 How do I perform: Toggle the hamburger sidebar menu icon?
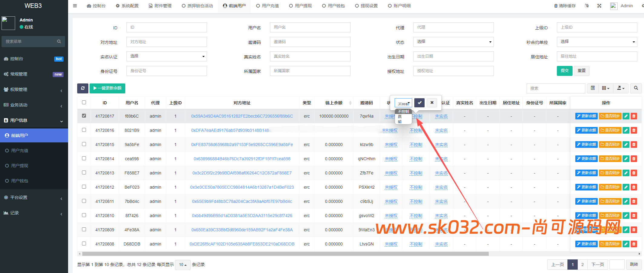(x=75, y=6)
